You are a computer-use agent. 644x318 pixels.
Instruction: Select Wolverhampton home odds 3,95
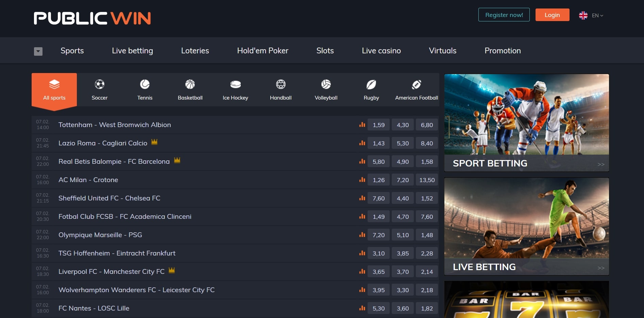(x=378, y=290)
